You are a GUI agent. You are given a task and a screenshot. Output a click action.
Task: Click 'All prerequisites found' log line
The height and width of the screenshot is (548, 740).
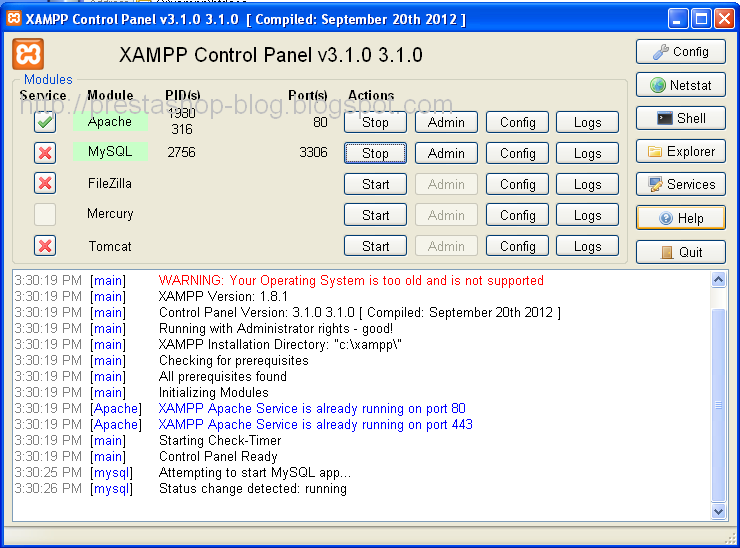pos(223,377)
